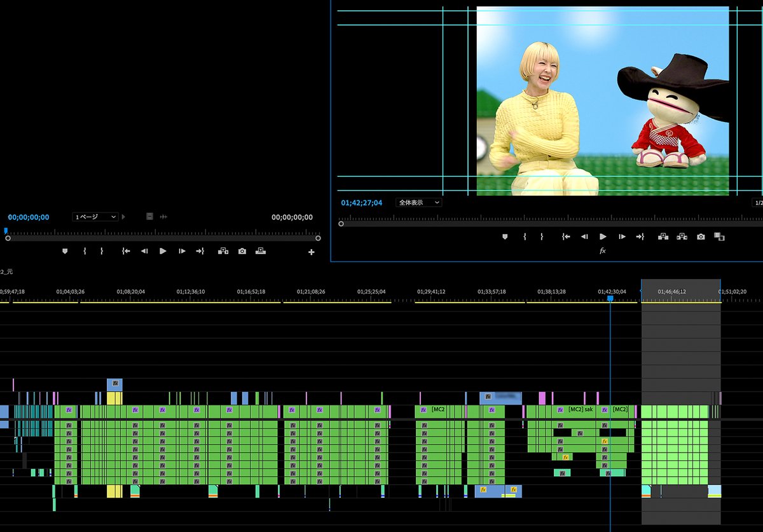Viewport: 763px width, 532px height.
Task: Step forward one frame in Source monitor
Action: (x=182, y=251)
